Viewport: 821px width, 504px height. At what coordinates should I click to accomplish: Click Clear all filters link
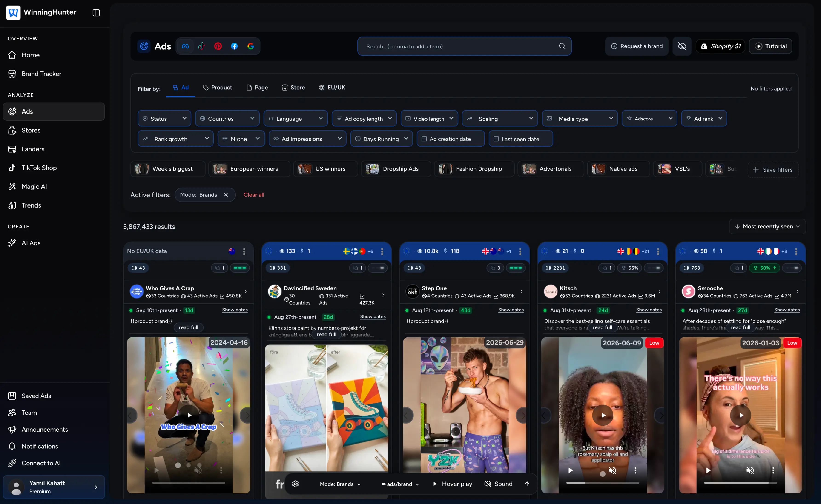click(x=254, y=195)
